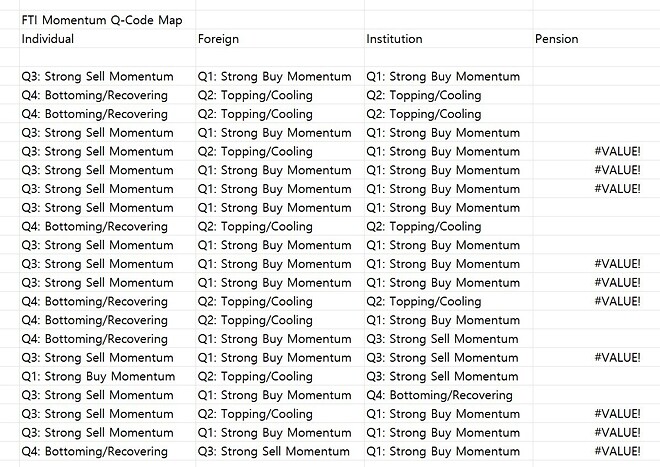Click the first #VALUE! error in Pension column

(x=617, y=152)
